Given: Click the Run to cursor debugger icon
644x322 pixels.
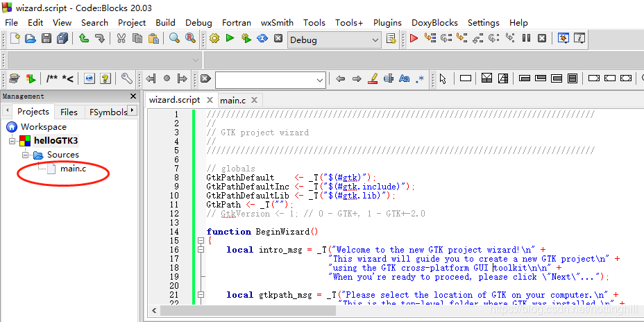Looking at the screenshot, I should click(x=430, y=38).
